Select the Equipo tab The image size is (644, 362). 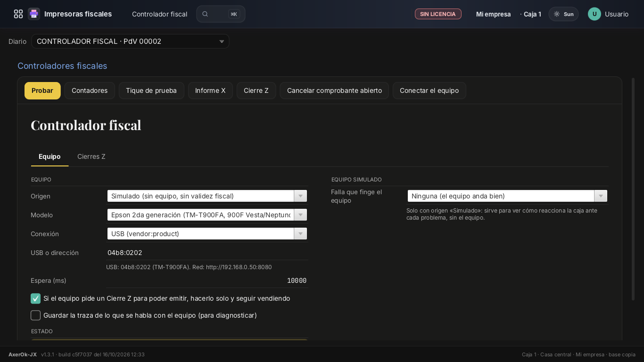[50, 156]
